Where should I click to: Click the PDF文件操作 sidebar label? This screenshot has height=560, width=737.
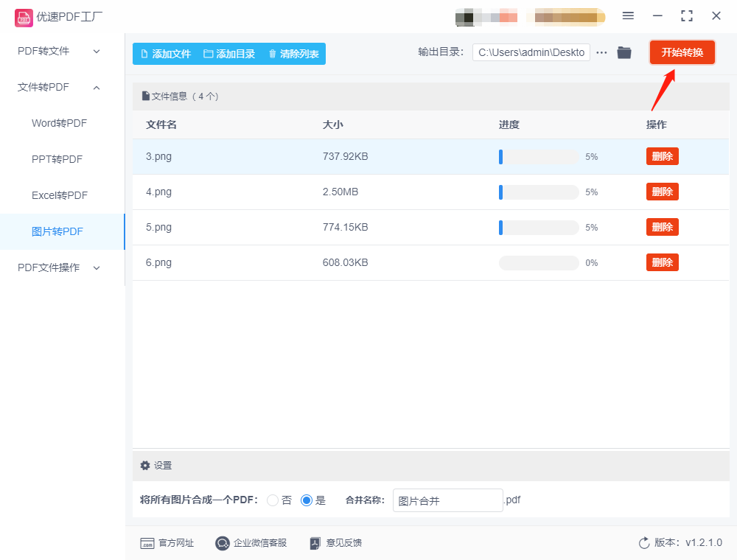[x=49, y=267]
